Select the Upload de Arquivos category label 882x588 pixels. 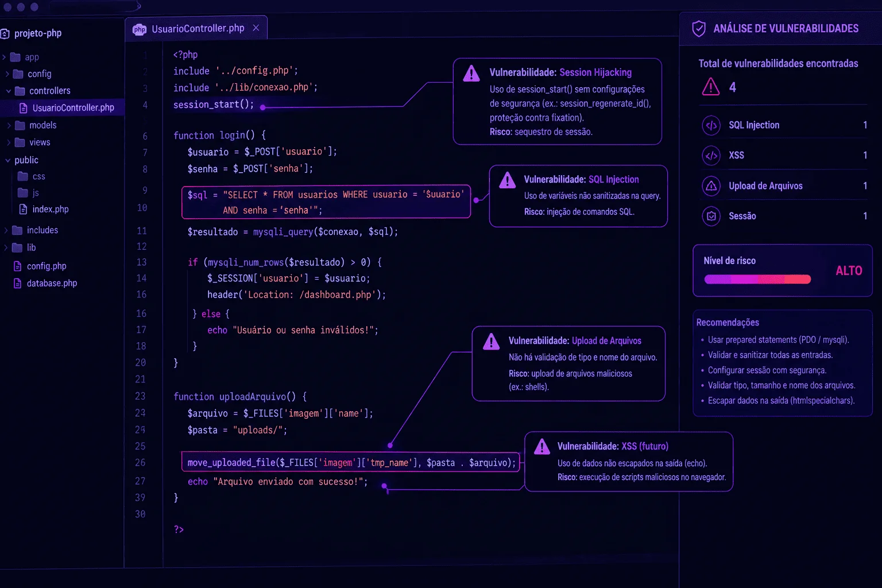(765, 186)
